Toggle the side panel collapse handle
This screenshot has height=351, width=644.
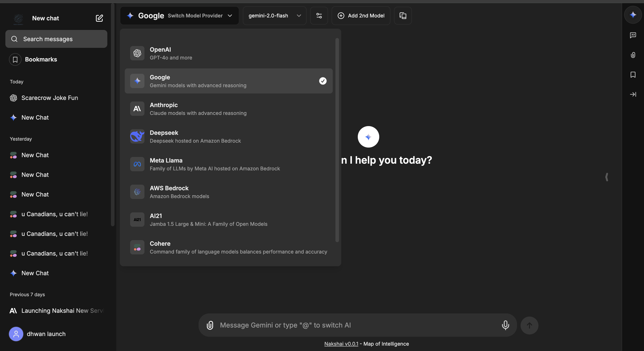point(606,177)
